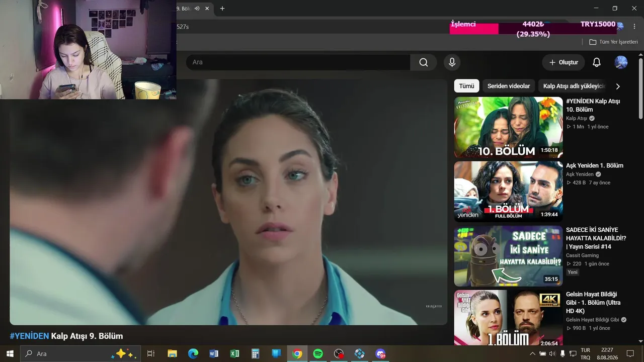644x362 pixels.
Task: Select the Tümü filter chip
Action: tap(466, 86)
